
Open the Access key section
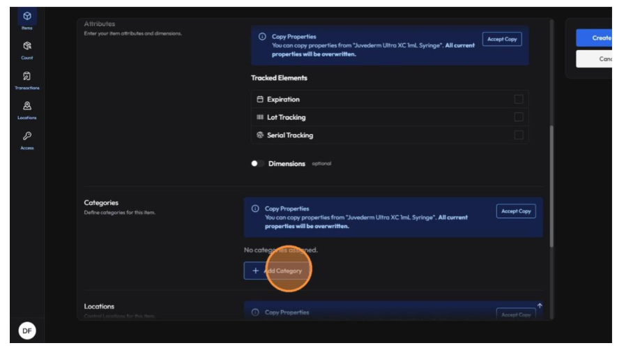(x=26, y=140)
